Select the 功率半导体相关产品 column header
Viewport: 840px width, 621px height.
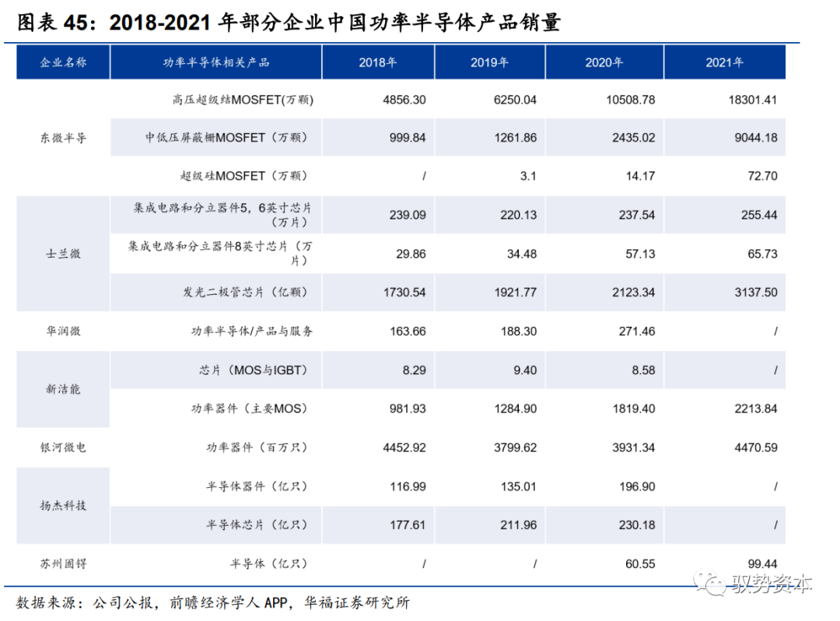[x=215, y=62]
